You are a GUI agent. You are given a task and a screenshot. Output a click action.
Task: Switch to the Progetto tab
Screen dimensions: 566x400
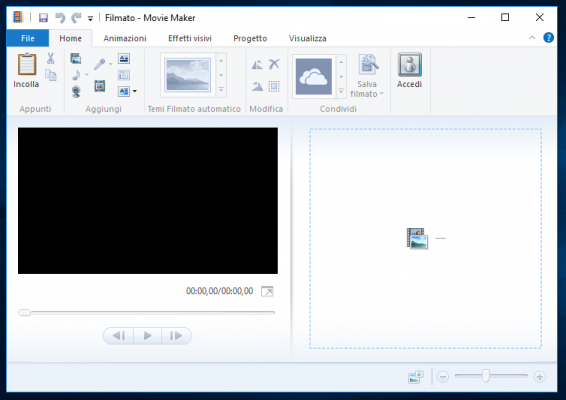[250, 38]
